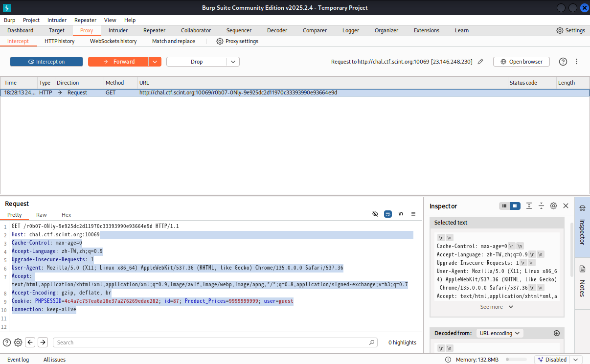Viewport: 590px width, 364px height.
Task: Open the URL encoding dropdown
Action: pyautogui.click(x=499, y=333)
